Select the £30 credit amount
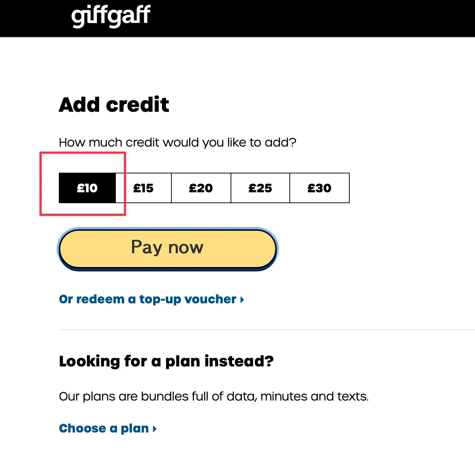Image resolution: width=475 pixels, height=476 pixels. click(x=320, y=188)
